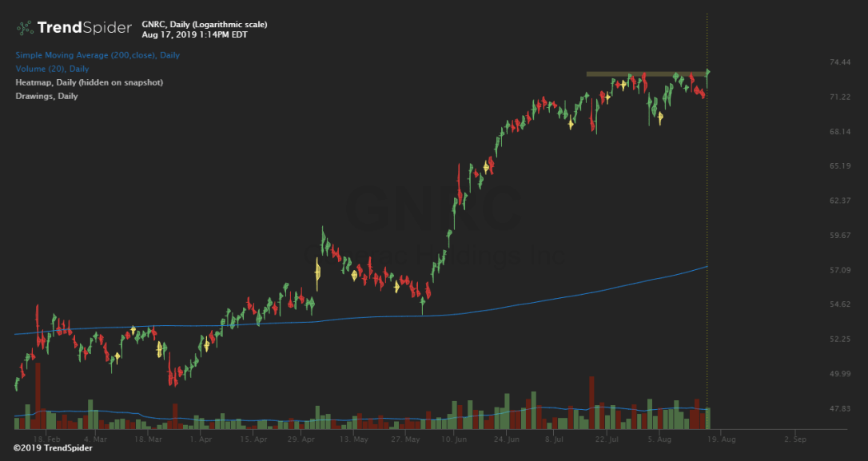
Task: Select the olive horizontal resistance line drawing
Action: pos(646,74)
